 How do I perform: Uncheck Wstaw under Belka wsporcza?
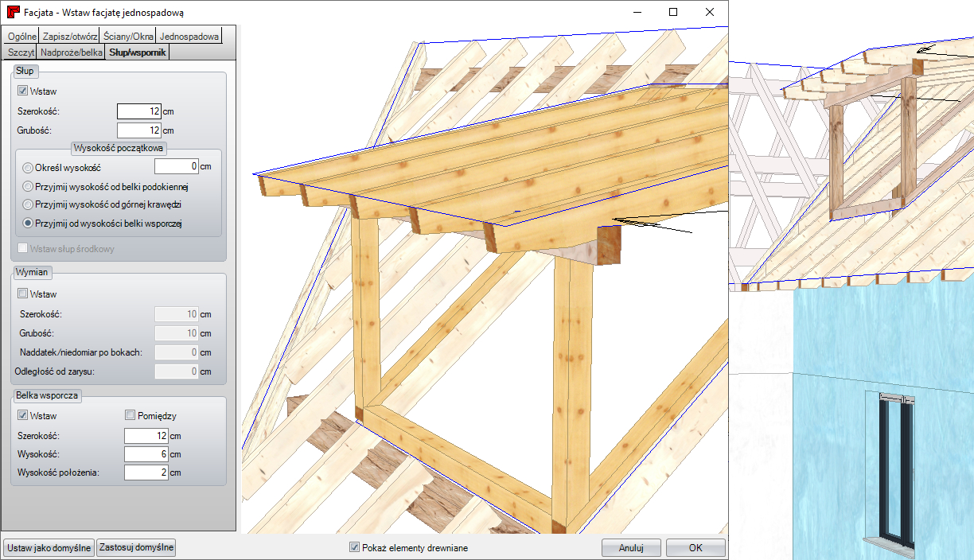tap(22, 415)
